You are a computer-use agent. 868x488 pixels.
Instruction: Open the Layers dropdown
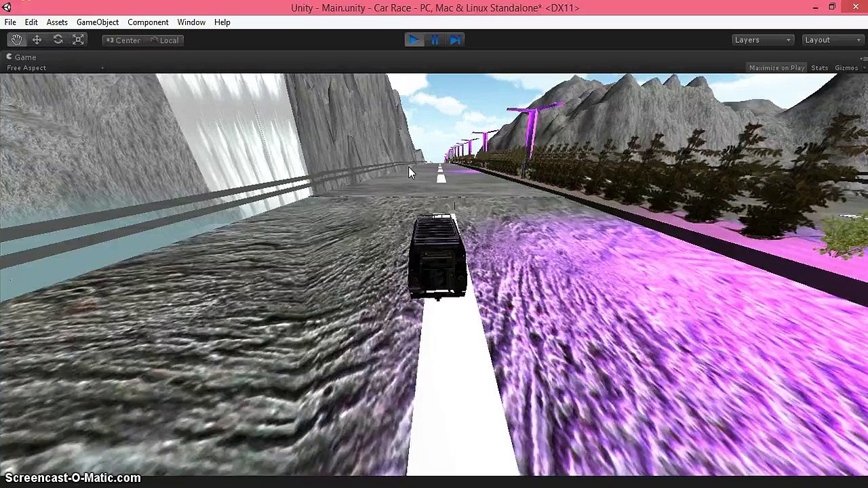(762, 40)
